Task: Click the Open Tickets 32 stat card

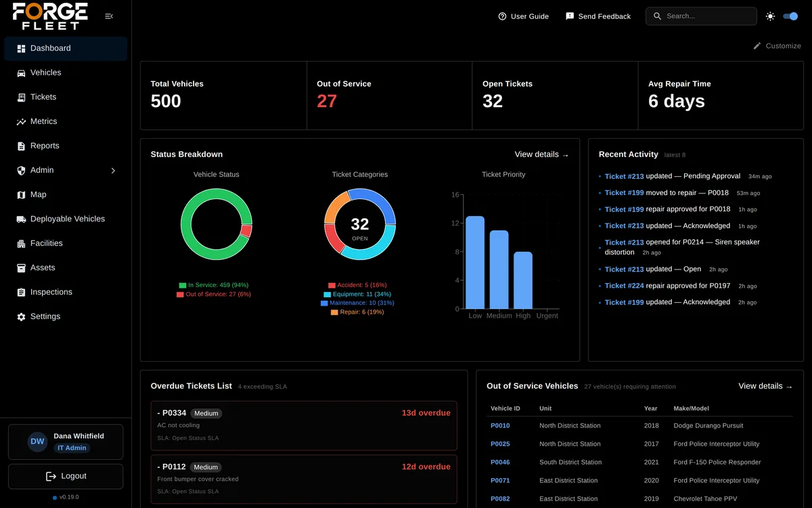Action: 555,96
